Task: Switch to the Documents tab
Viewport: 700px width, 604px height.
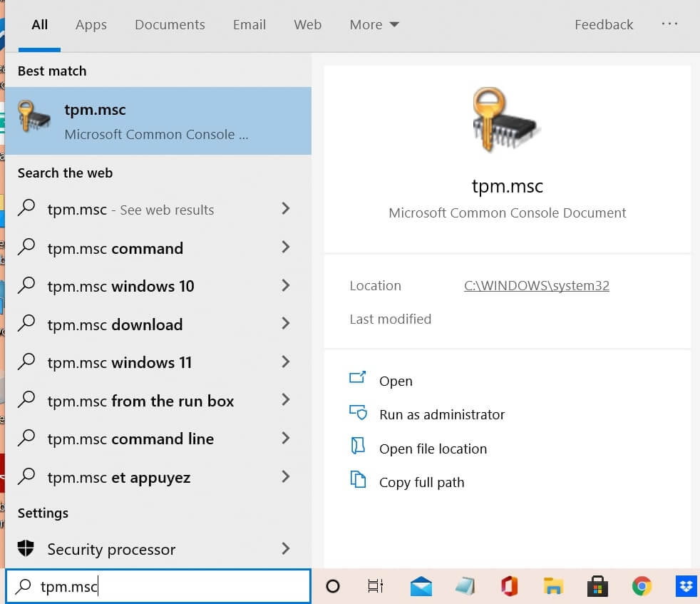Action: pyautogui.click(x=170, y=25)
